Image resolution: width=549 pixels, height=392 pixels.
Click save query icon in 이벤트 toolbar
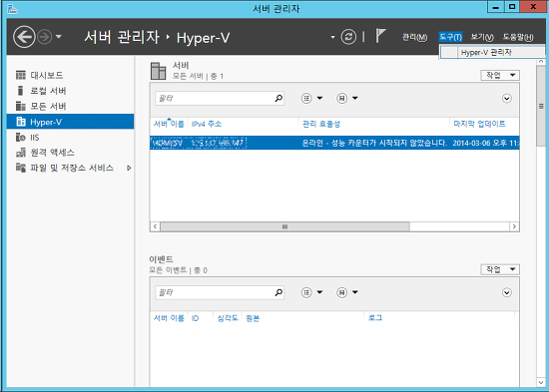click(x=341, y=292)
